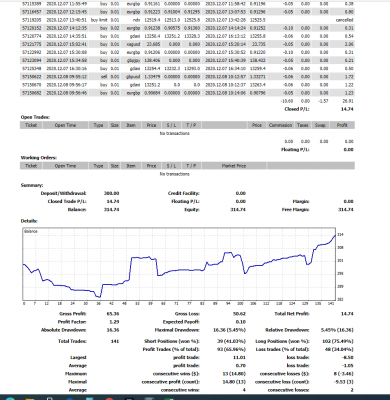The height and width of the screenshot is (400, 390).
Task: Click the Open Time header under Working Orders
Action: pos(65,166)
